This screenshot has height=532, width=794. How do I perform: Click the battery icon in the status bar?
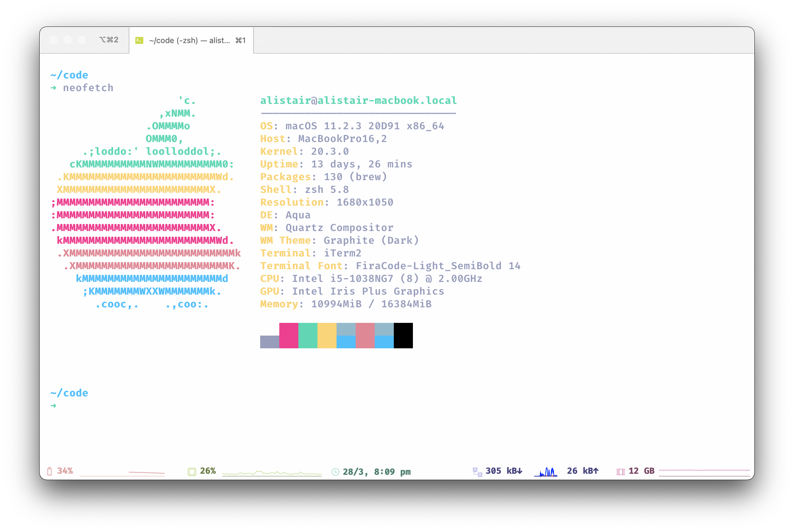click(x=49, y=471)
